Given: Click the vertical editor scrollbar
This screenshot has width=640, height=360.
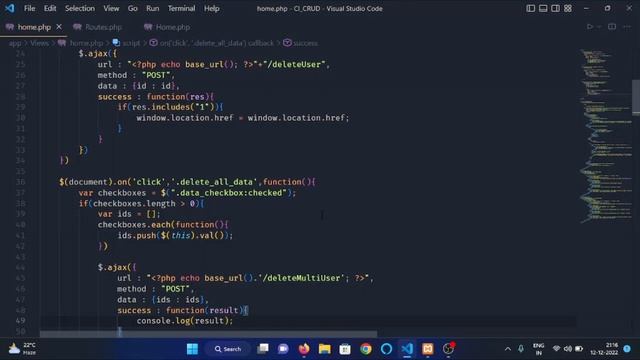Looking at the screenshot, I should (x=636, y=97).
